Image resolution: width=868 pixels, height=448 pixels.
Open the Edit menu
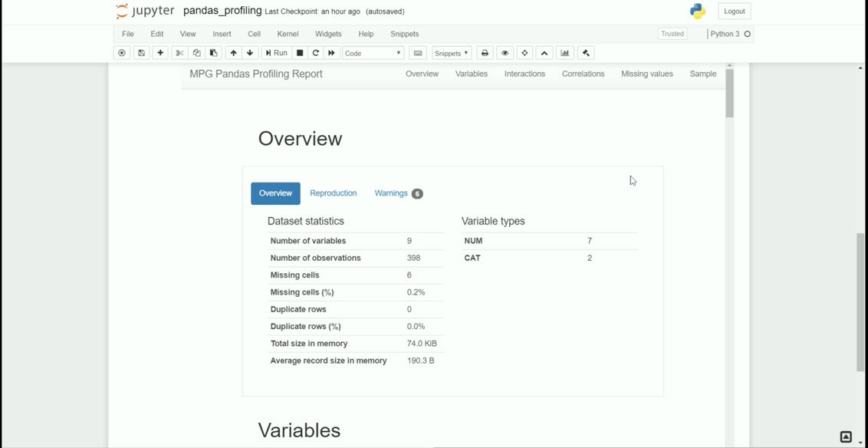coord(156,34)
